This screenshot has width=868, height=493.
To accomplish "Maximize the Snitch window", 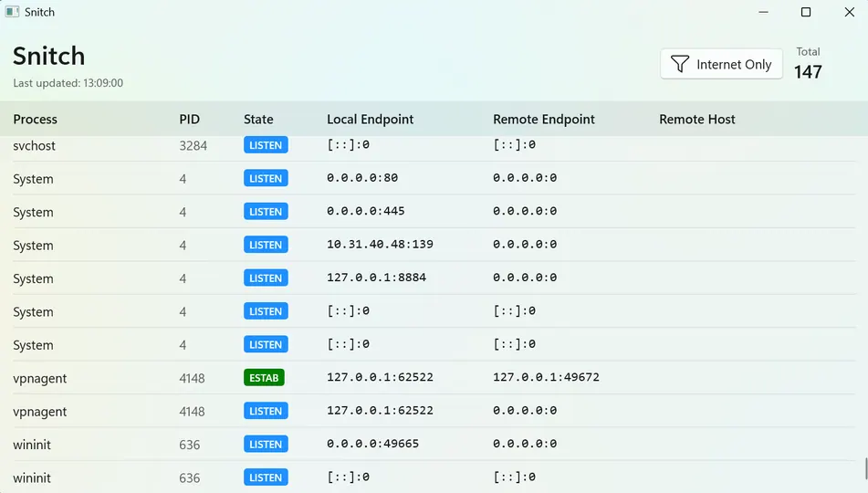I will 806,12.
